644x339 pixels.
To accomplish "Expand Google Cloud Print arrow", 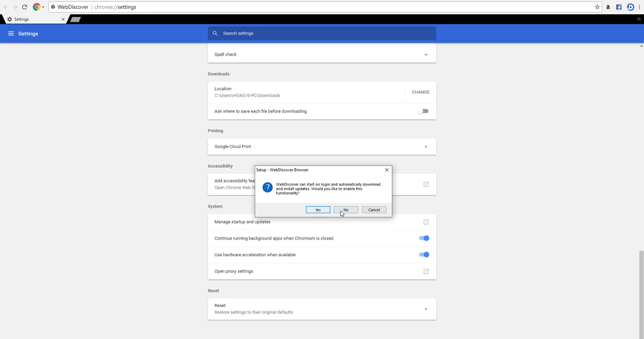I will click(426, 147).
